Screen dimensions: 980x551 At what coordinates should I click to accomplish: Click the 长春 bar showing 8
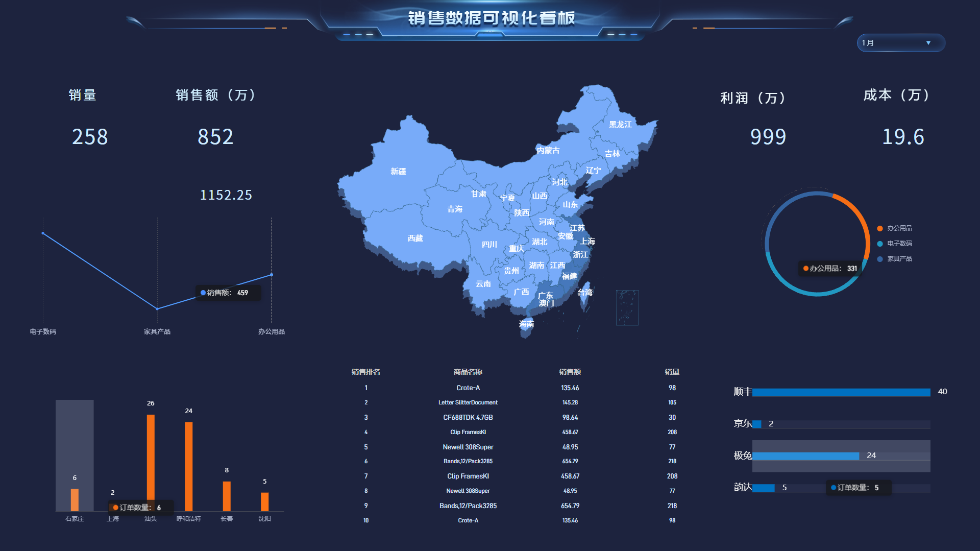coord(227,496)
